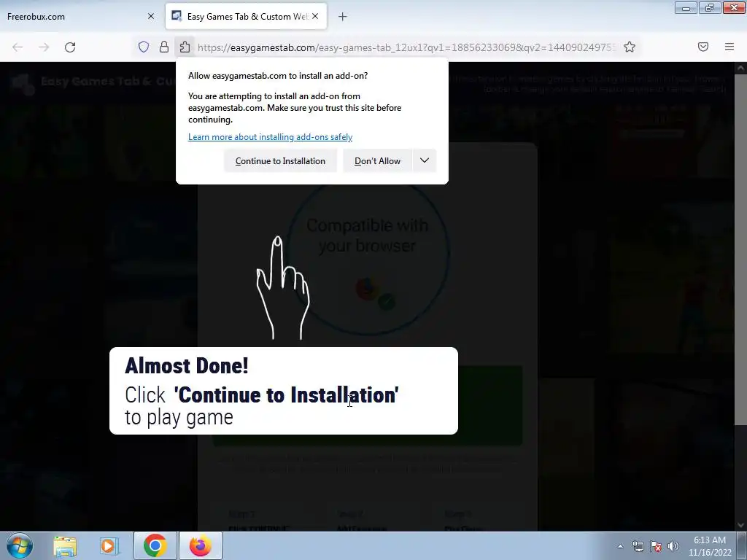747x560 pixels.
Task: Click Continue to Installation button
Action: 280,161
